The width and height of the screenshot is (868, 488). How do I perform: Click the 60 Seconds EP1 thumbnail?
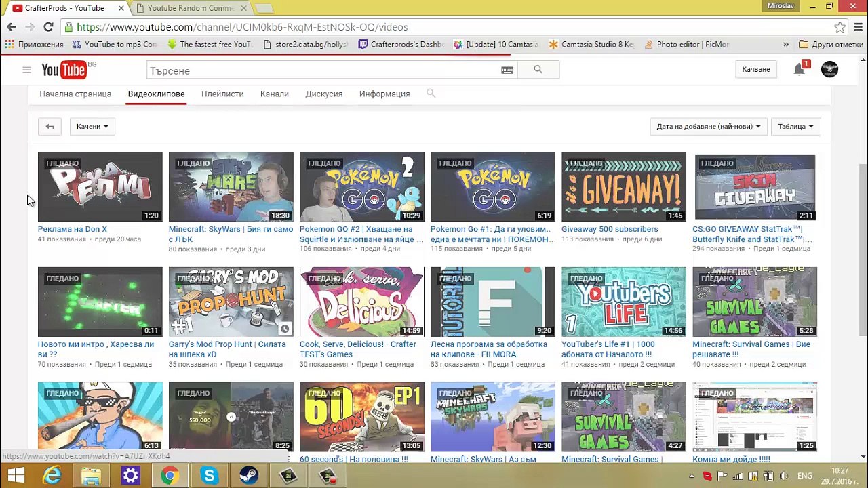coord(362,417)
